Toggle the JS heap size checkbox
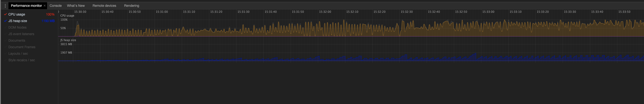Image resolution: width=644 pixels, height=104 pixels. coord(5,21)
